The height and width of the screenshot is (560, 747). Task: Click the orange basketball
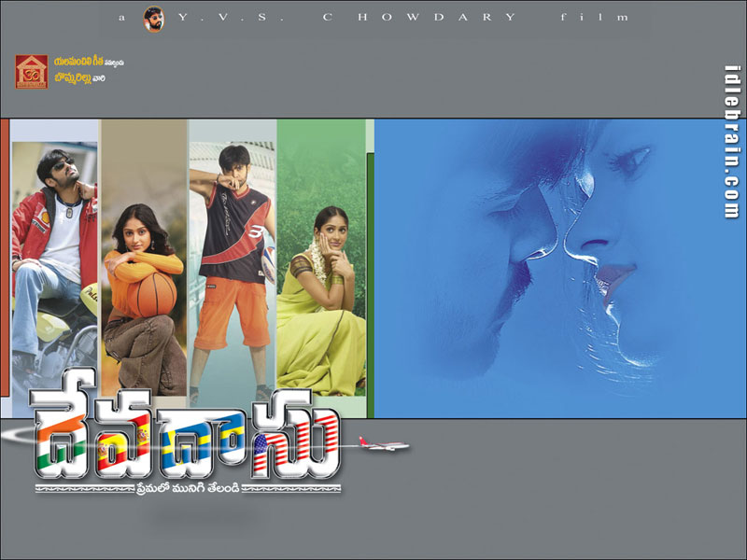pos(151,295)
